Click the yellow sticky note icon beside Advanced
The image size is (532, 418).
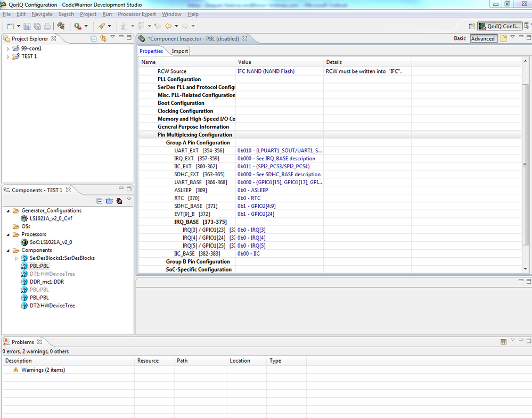click(503, 38)
